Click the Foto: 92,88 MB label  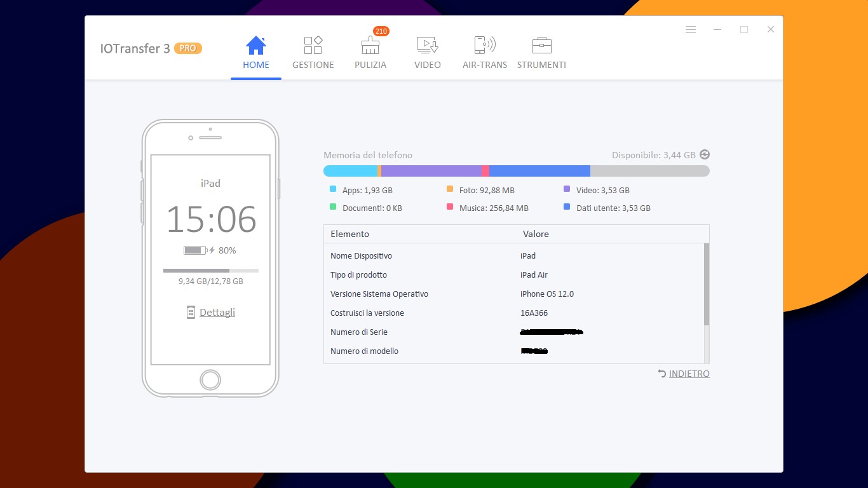[487, 190]
